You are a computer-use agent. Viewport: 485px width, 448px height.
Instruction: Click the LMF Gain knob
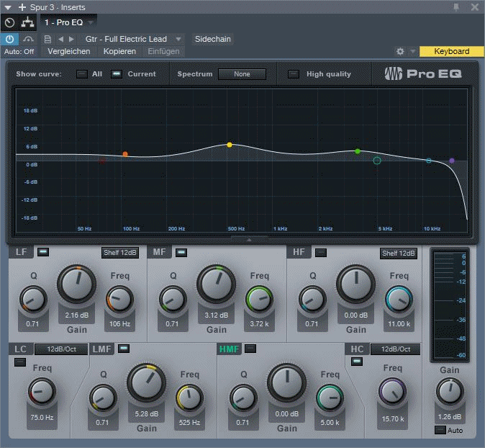click(x=146, y=382)
